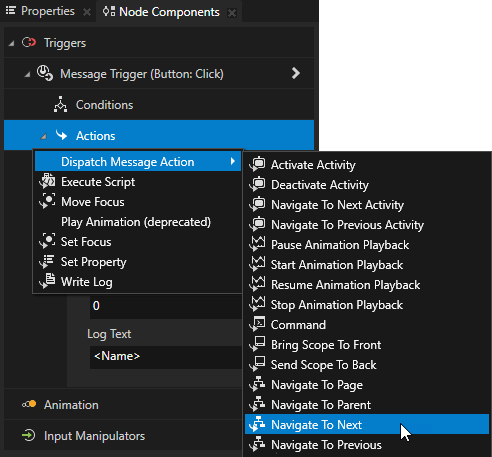This screenshot has width=492, height=457.
Task: Click the input field containing 0
Action: pos(166,306)
